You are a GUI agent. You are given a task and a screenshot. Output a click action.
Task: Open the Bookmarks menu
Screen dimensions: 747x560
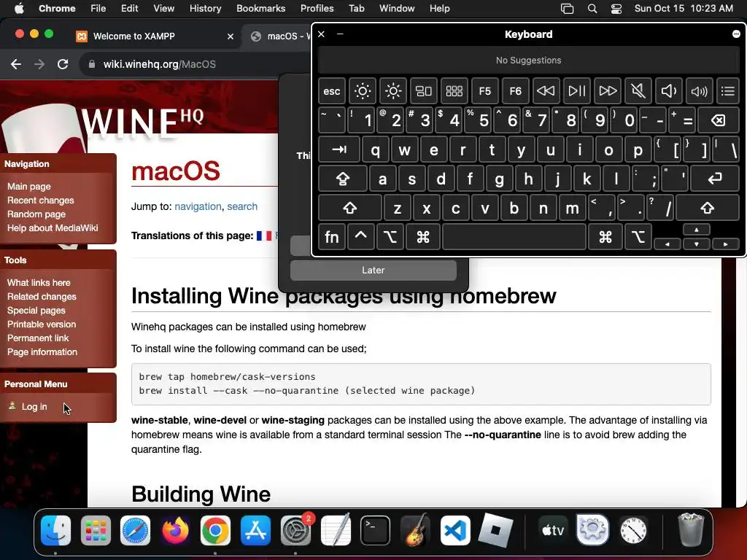(260, 8)
